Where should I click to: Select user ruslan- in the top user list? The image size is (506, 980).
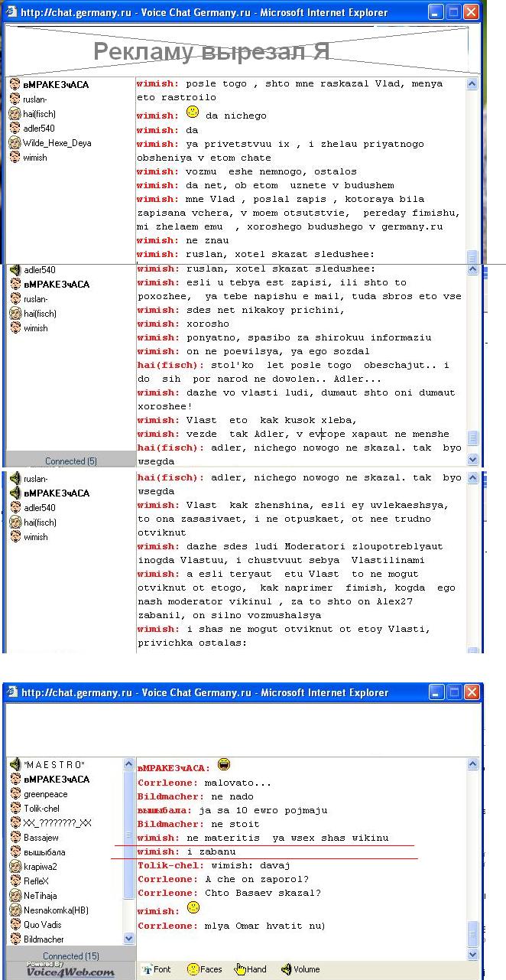(35, 99)
